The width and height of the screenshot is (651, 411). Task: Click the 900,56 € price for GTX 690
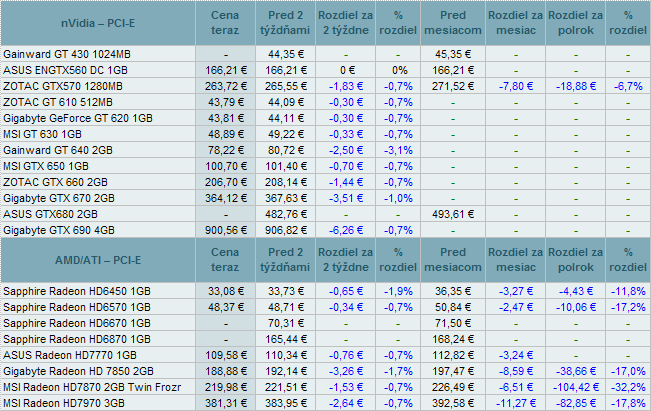[x=225, y=230]
